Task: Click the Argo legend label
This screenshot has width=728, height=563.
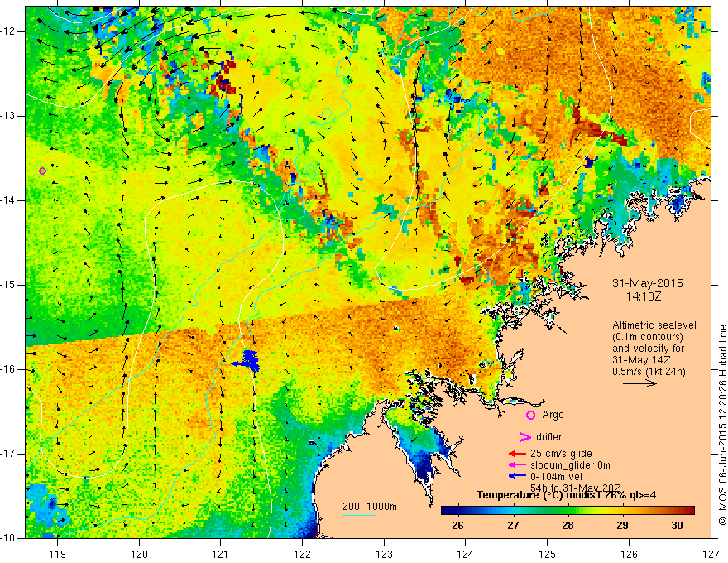Action: click(553, 415)
